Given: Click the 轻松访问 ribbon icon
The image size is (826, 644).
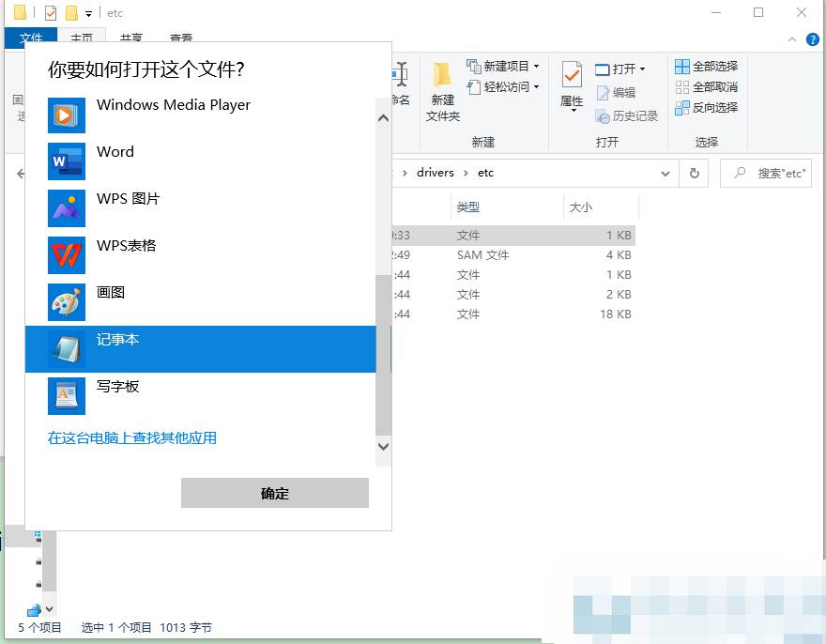Looking at the screenshot, I should point(474,87).
